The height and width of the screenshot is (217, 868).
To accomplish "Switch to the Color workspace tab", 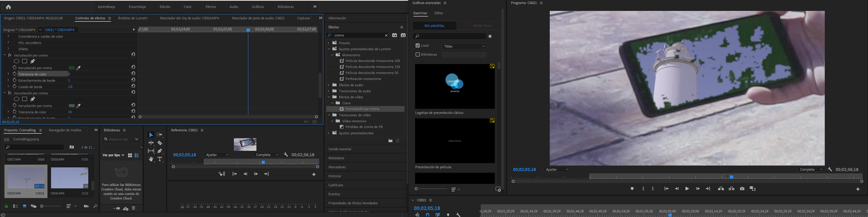I will point(187,7).
